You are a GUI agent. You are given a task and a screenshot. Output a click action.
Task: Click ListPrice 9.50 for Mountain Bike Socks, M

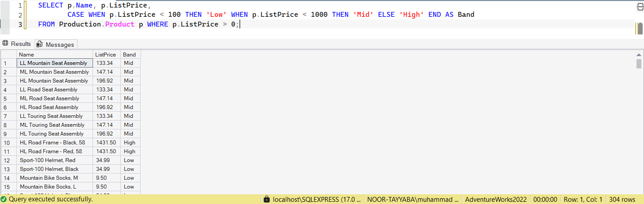coord(107,178)
